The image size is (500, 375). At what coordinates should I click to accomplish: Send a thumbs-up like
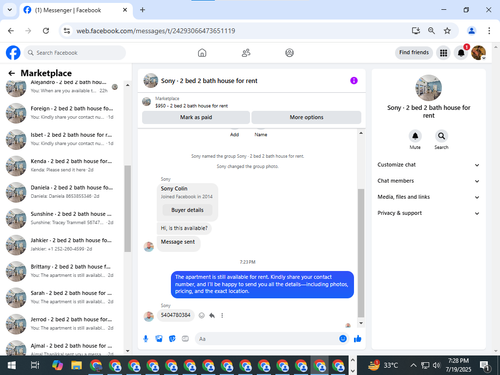358,339
